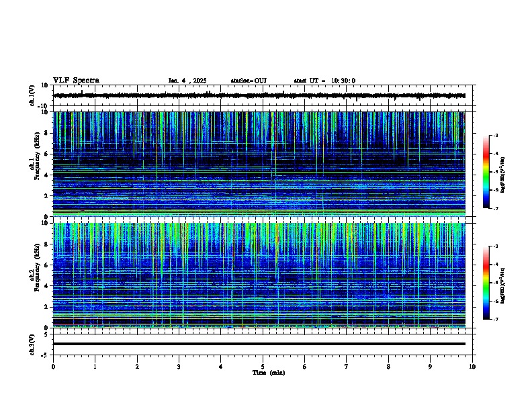Click the "-3" label on ch.1 color scale
This screenshot has height=411, width=532.
click(x=495, y=135)
